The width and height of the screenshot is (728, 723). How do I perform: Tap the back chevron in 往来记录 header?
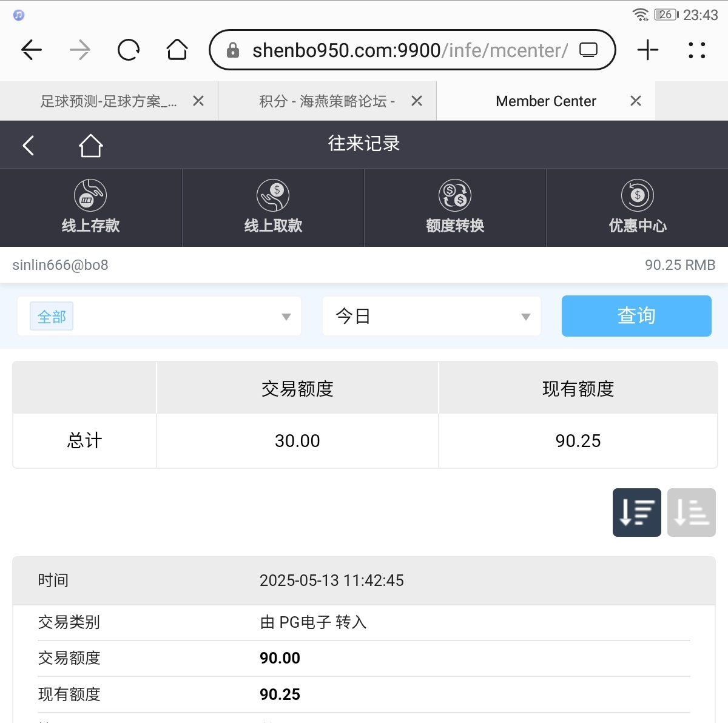pyautogui.click(x=28, y=146)
